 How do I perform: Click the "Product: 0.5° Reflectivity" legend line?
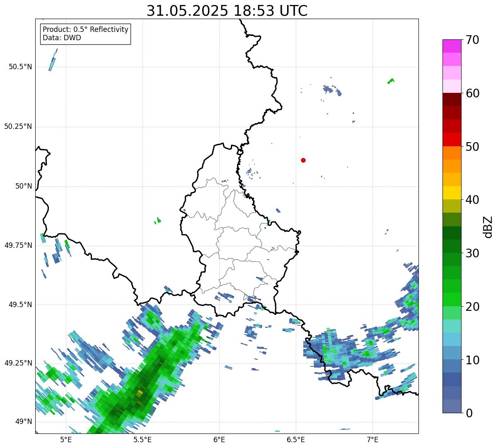tap(85, 30)
